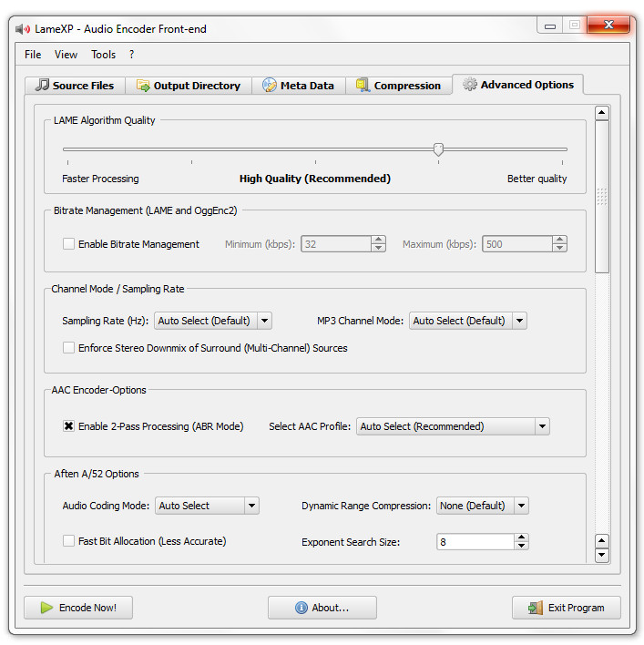The image size is (644, 645).
Task: Open the File menu
Action: 33,55
